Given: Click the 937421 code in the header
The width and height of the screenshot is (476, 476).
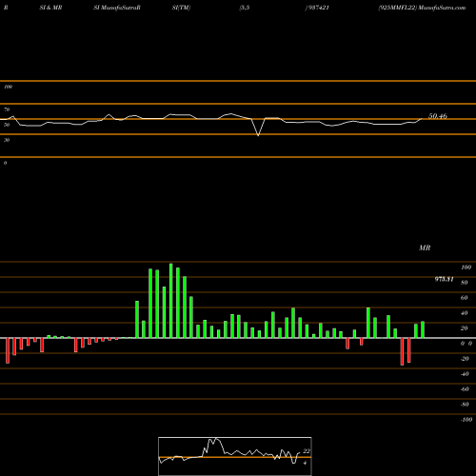Looking at the screenshot, I should (318, 8).
